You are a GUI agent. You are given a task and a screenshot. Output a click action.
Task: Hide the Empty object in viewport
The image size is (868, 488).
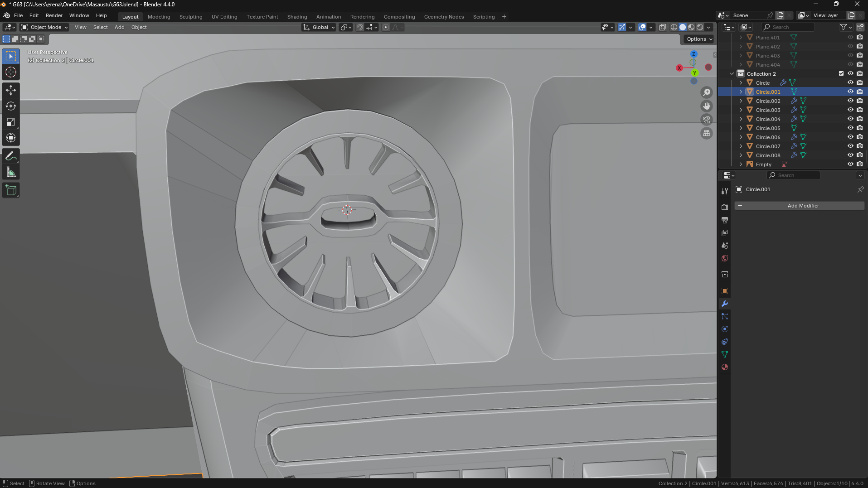[850, 164]
